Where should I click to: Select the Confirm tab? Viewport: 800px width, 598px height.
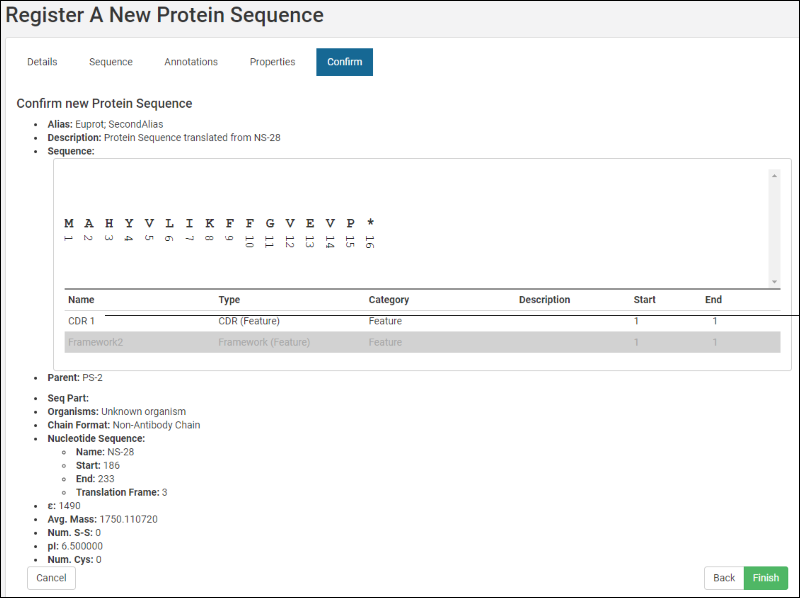coord(344,62)
